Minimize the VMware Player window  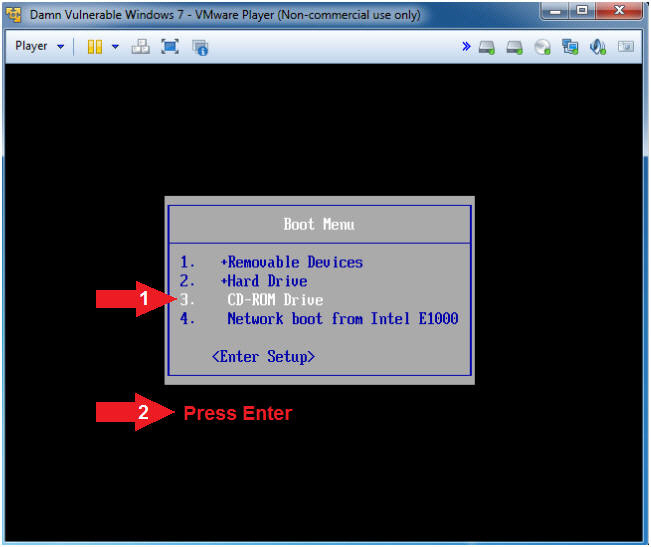pyautogui.click(x=555, y=11)
